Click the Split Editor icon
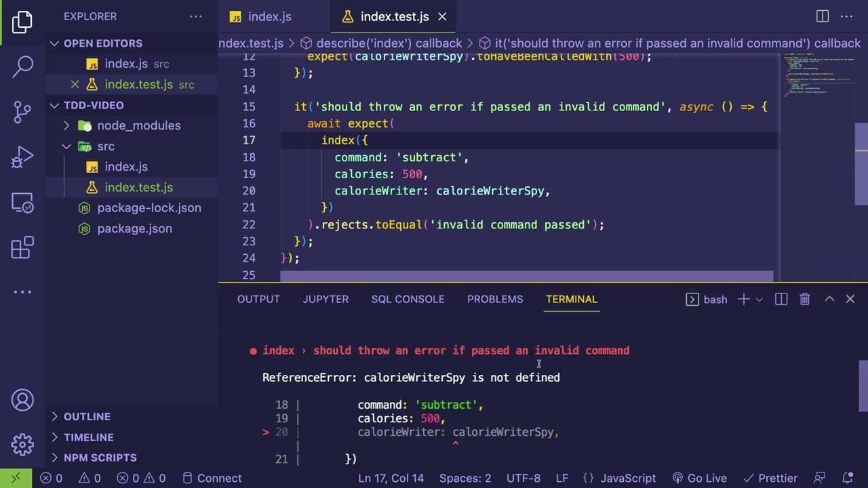The image size is (868, 488). (x=823, y=16)
